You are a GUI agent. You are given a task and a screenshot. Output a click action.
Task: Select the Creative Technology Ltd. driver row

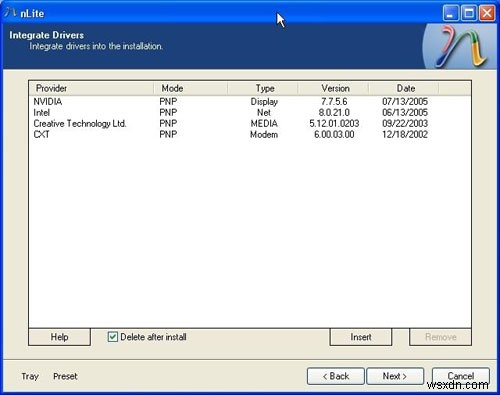click(x=250, y=123)
